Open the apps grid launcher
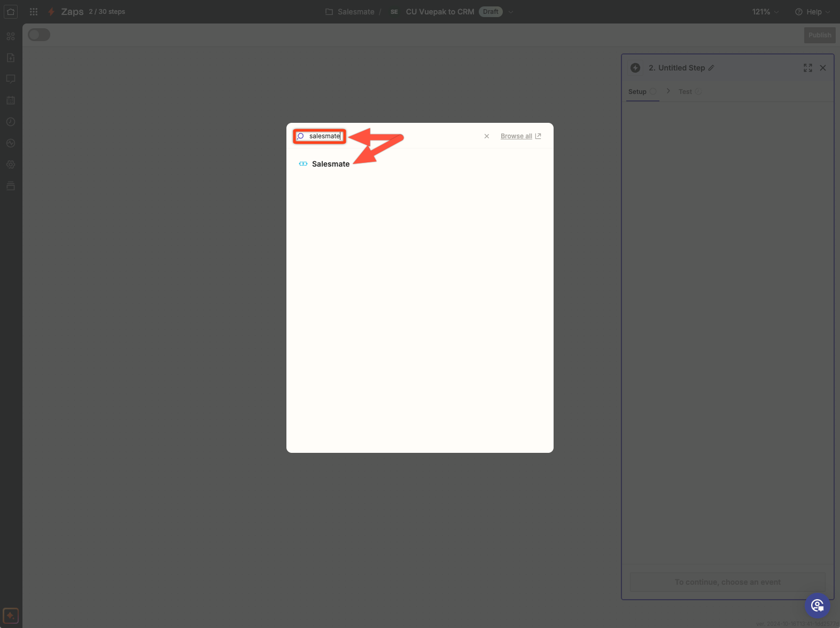This screenshot has height=628, width=840. click(34, 12)
